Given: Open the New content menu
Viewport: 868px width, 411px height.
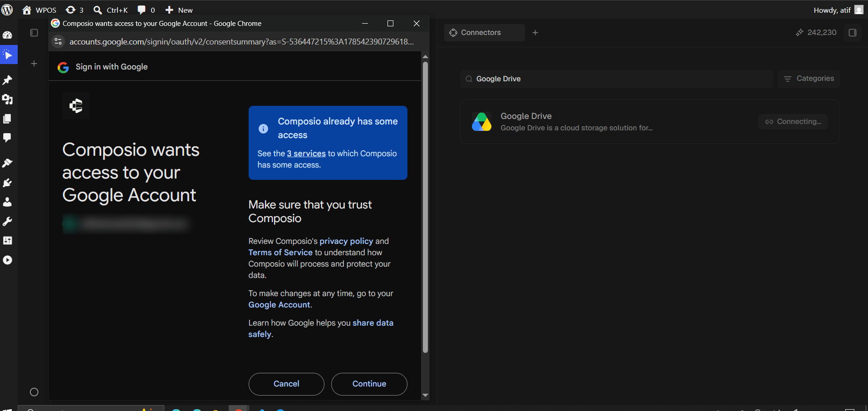Looking at the screenshot, I should click(x=179, y=10).
